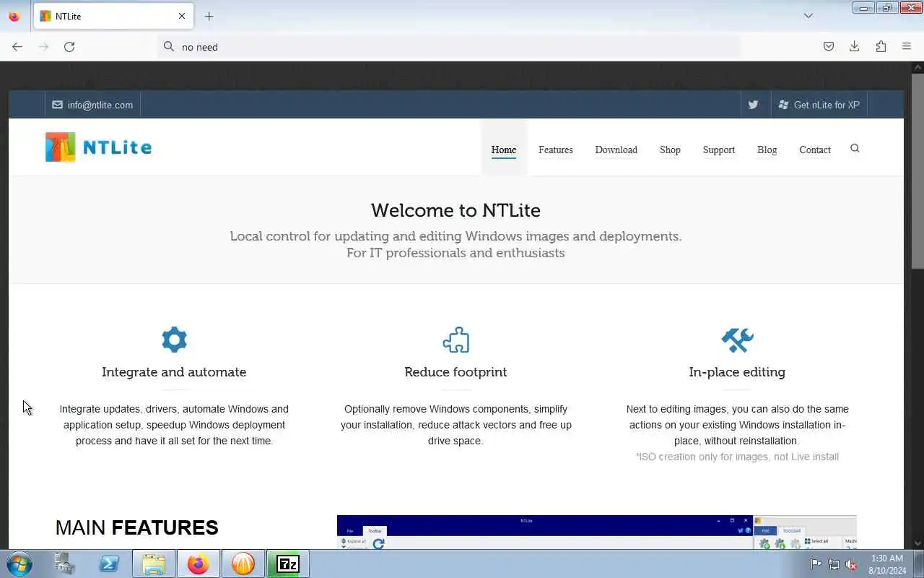
Task: Click the Integrate and automate heading
Action: point(174,372)
